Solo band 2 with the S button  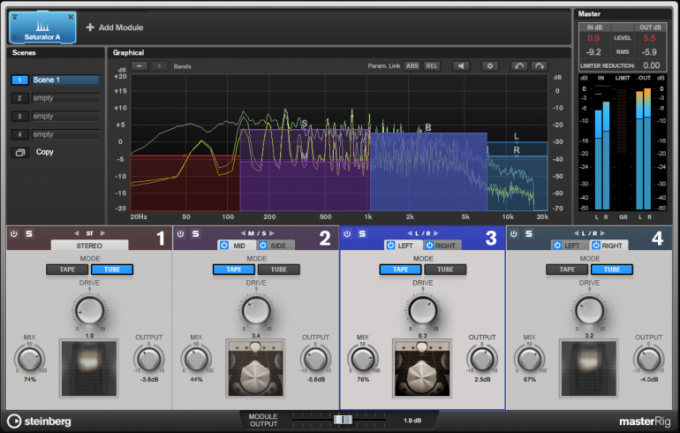(196, 234)
